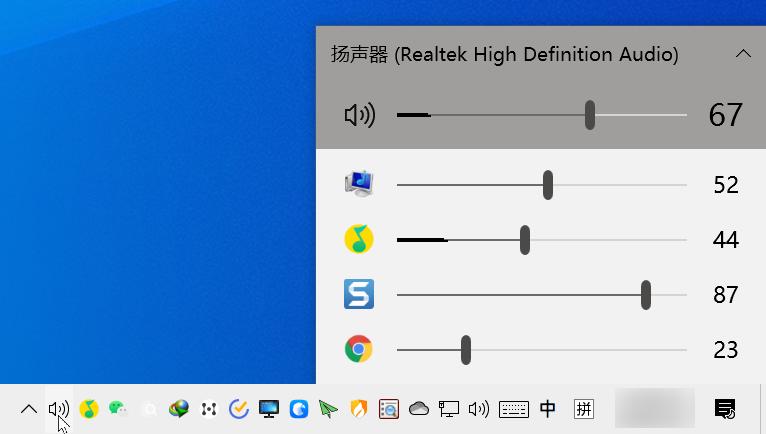Open the orange shield security tray icon
This screenshot has width=766, height=434.
pyautogui.click(x=359, y=409)
